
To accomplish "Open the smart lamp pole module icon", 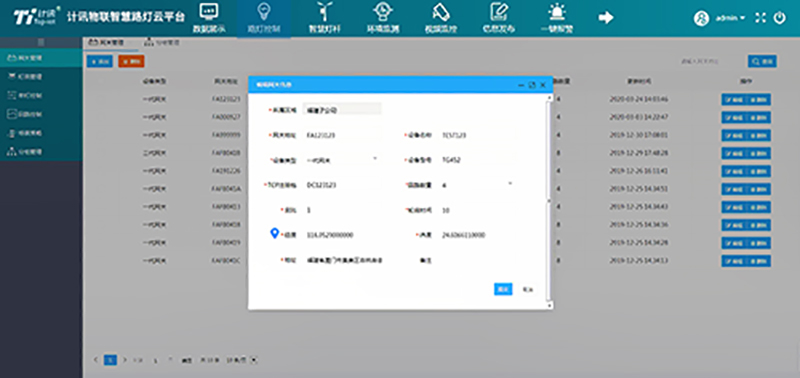I will pyautogui.click(x=324, y=11).
